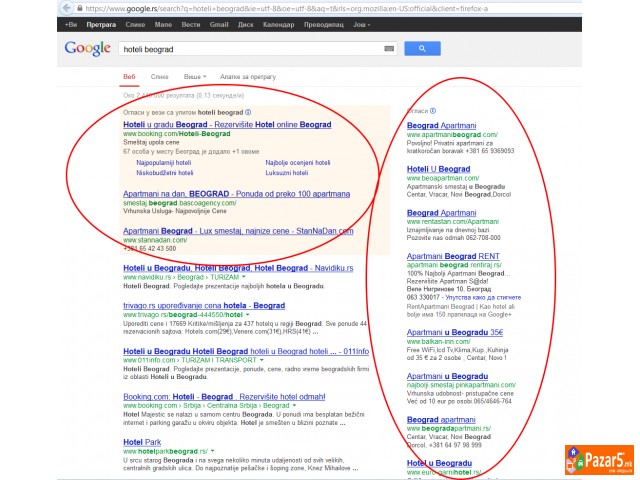
Task: Click 'Najpopularniji hoteli' sitelink under Booking ad
Action: coord(166,161)
